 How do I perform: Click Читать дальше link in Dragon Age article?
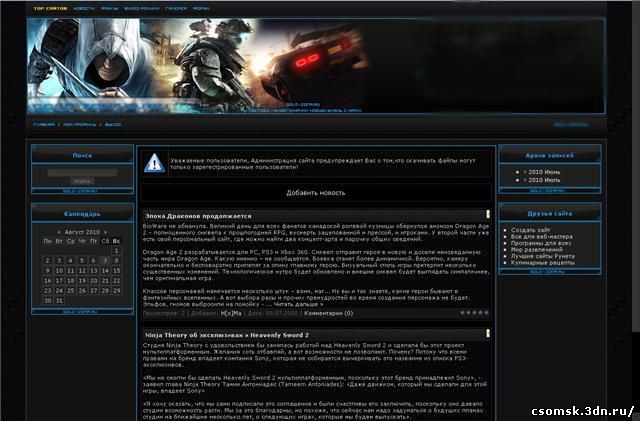298,304
